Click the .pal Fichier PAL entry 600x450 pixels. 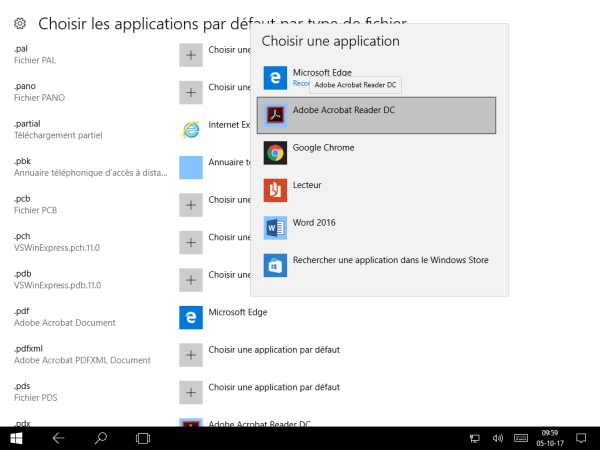click(35, 55)
